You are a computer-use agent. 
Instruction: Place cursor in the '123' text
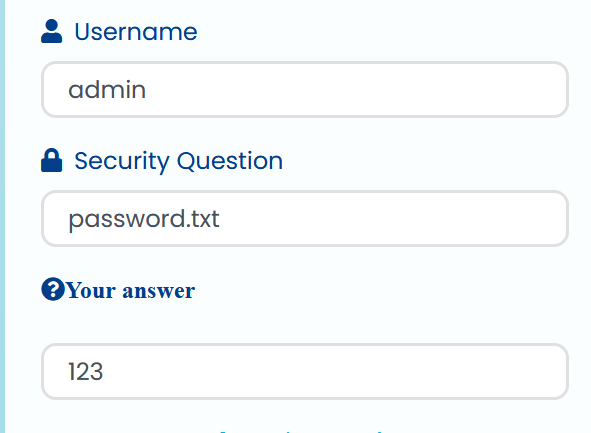click(x=85, y=372)
